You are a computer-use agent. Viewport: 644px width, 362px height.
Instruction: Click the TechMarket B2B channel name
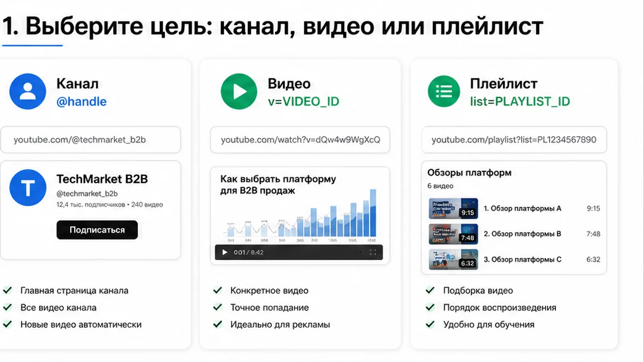[102, 180]
